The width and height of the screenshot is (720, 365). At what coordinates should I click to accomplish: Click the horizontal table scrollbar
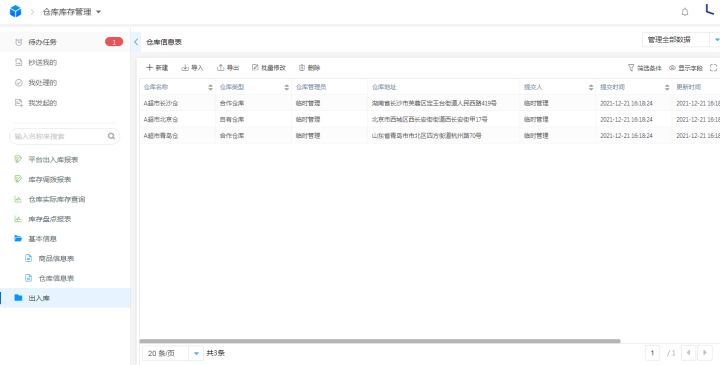[380, 341]
